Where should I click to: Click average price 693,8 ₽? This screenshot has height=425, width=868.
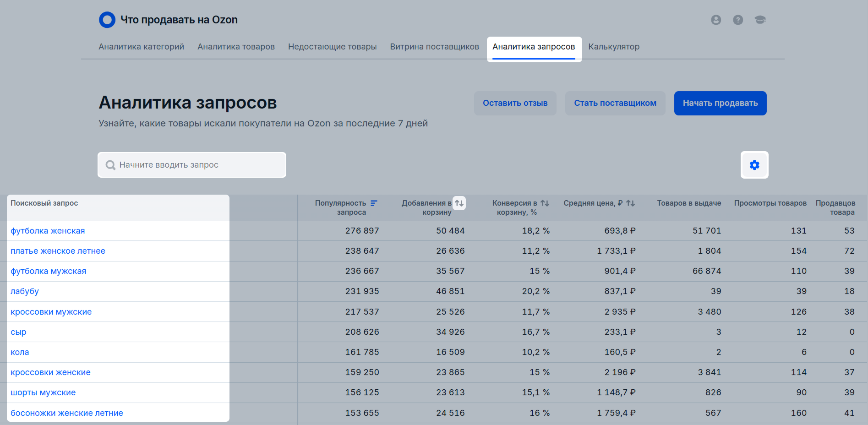620,231
